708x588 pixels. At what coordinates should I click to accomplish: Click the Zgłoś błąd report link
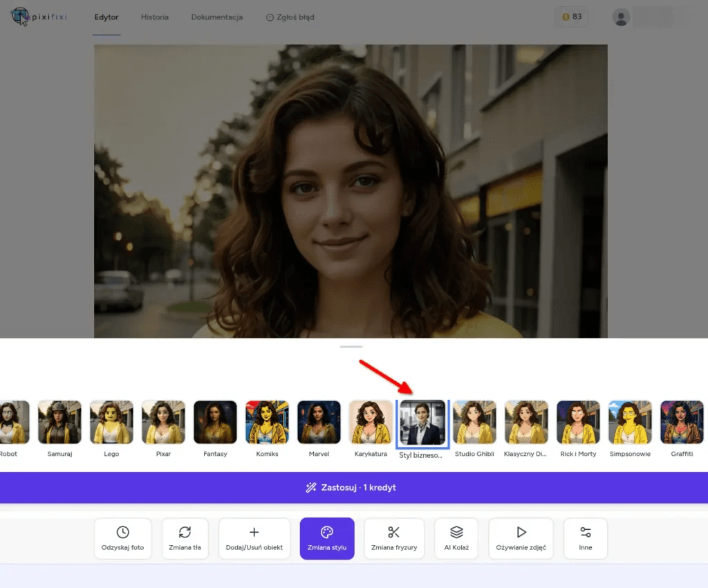pos(290,17)
